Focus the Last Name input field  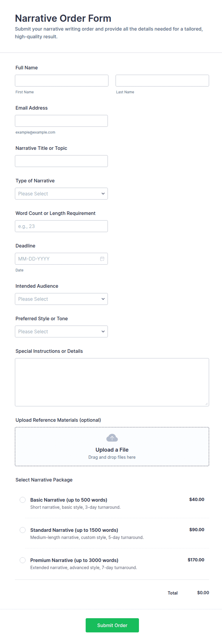[x=162, y=80]
